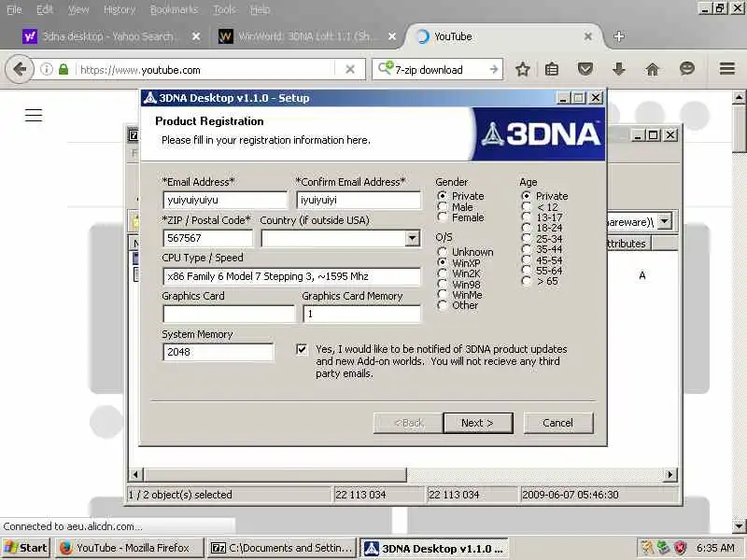Submit search with the arrow in search box
The width and height of the screenshot is (747, 560).
[494, 69]
